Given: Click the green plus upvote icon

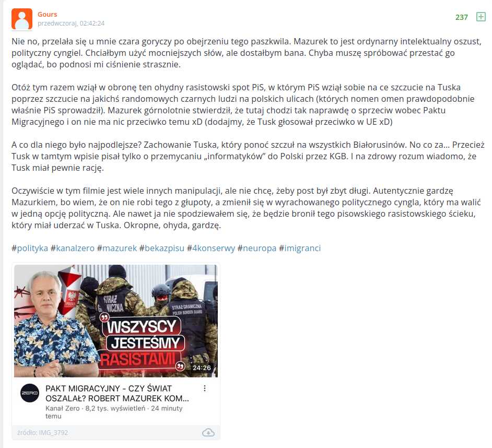Looking at the screenshot, I should click(x=481, y=17).
